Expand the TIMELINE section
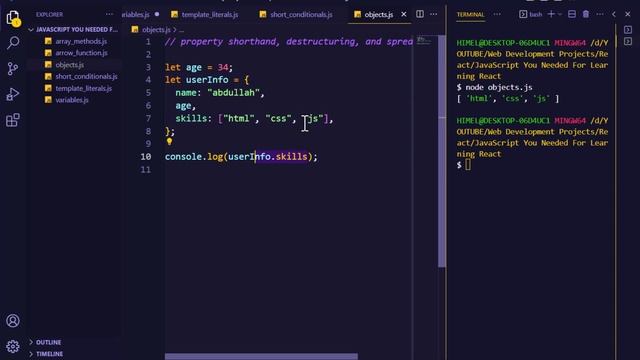640x360 pixels. click(x=49, y=353)
